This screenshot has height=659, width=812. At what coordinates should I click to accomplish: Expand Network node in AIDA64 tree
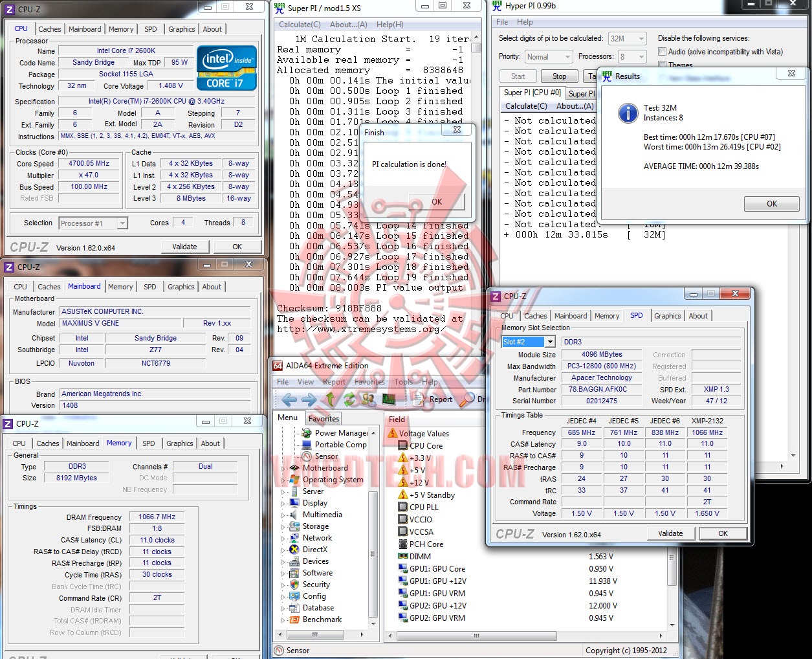tap(283, 539)
